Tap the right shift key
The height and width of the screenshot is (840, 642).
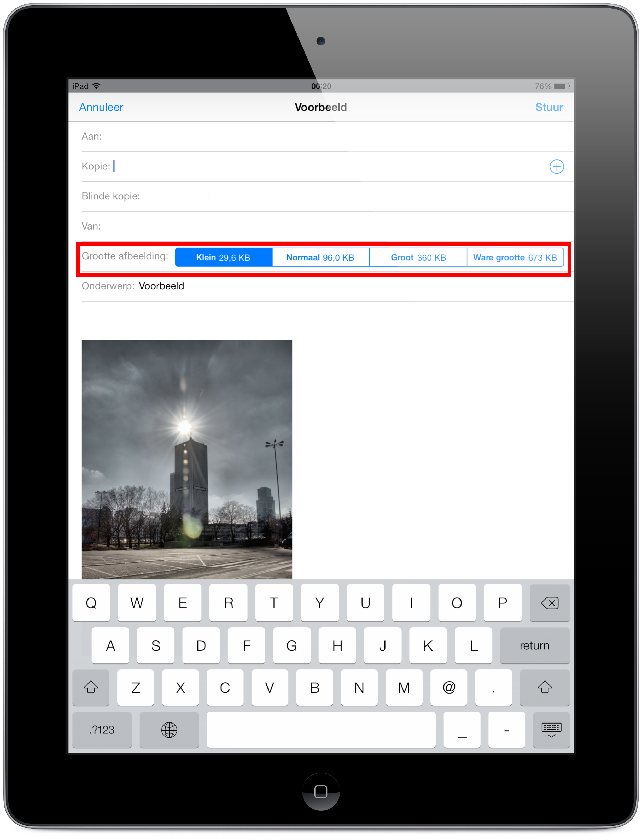tap(545, 687)
